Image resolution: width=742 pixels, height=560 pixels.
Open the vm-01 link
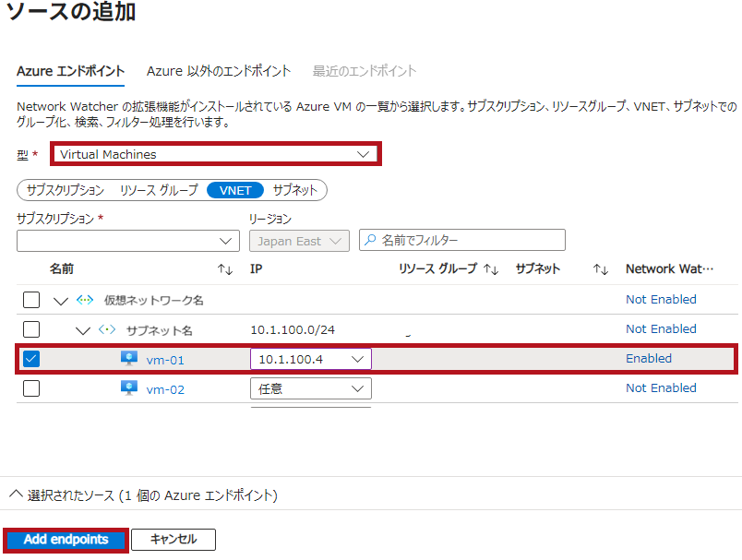click(x=165, y=360)
